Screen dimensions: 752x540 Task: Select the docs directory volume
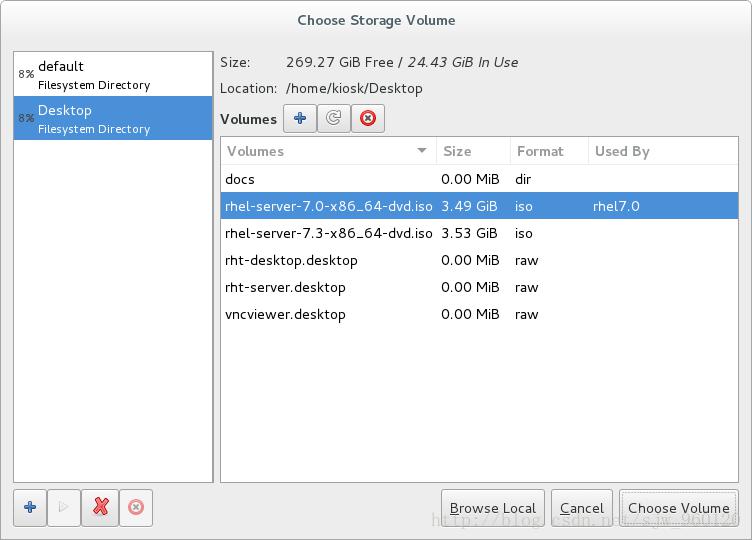point(241,180)
